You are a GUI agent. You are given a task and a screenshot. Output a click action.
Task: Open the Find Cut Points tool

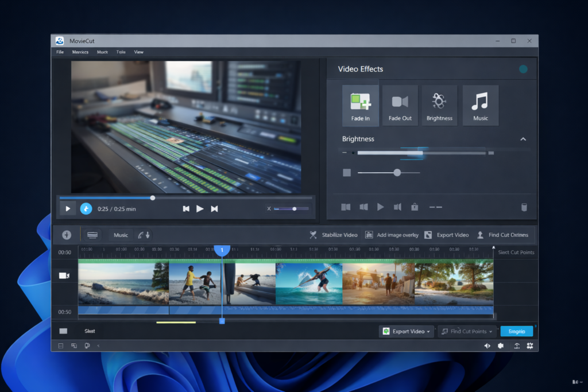(x=504, y=235)
